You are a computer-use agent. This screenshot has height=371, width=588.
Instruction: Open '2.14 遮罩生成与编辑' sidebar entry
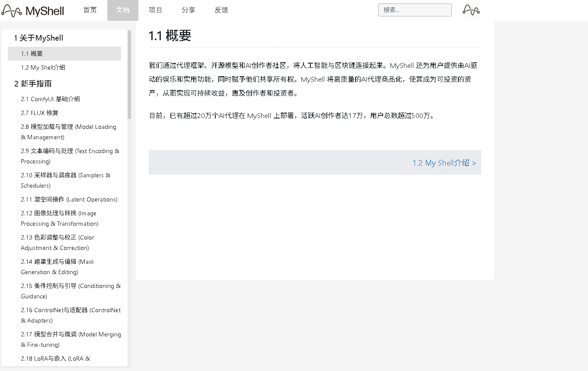point(58,267)
